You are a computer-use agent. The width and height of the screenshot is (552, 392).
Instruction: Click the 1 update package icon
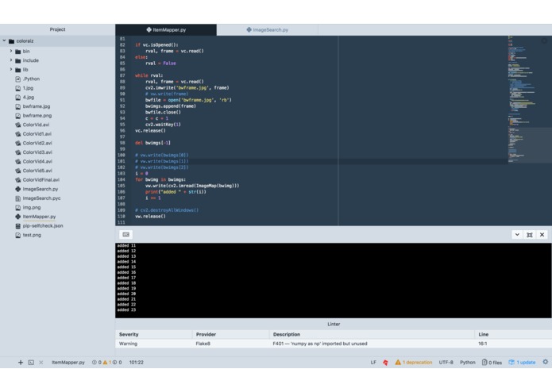511,362
